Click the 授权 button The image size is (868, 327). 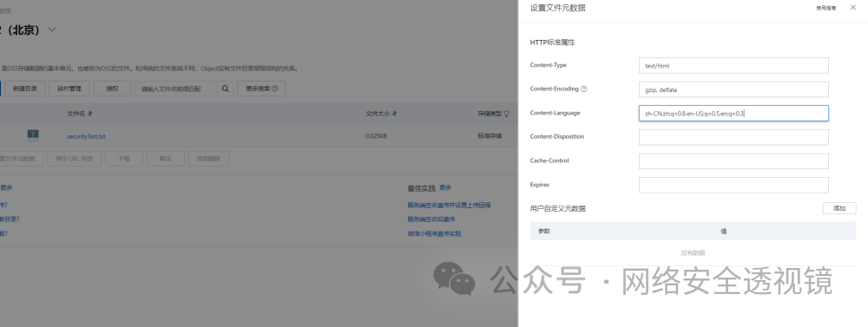pos(112,88)
